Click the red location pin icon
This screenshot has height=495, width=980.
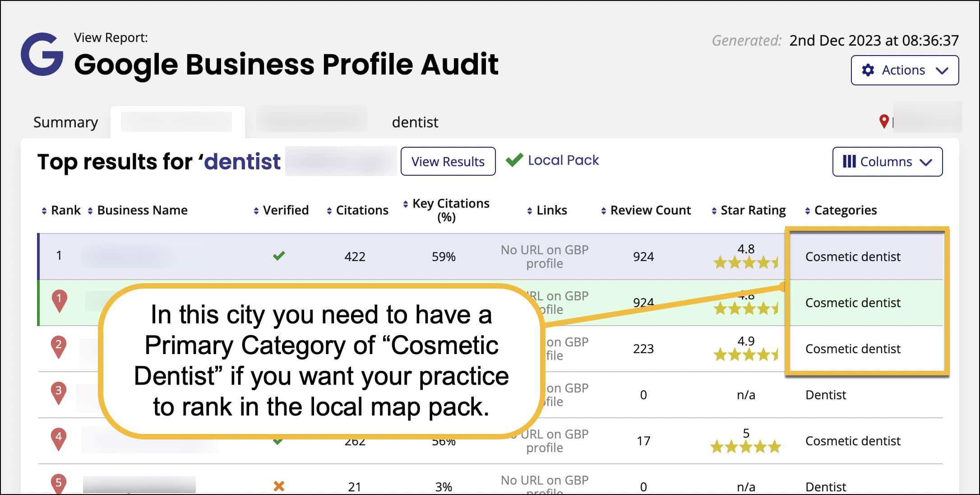click(884, 121)
